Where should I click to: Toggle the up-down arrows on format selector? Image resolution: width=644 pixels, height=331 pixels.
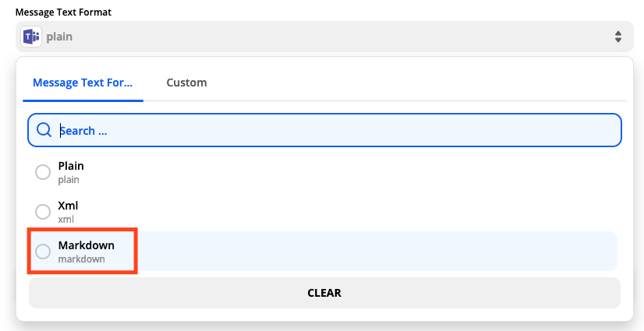[617, 37]
